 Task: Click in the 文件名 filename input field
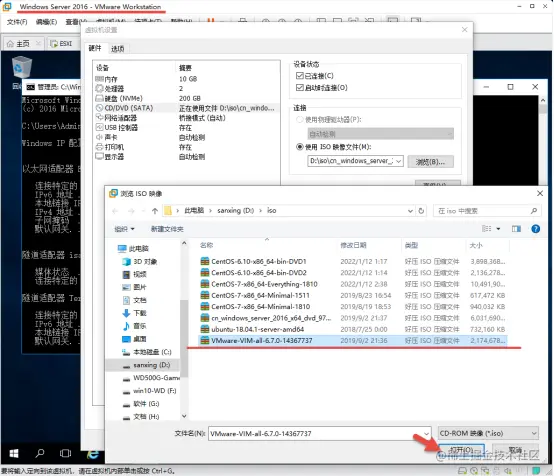click(315, 433)
